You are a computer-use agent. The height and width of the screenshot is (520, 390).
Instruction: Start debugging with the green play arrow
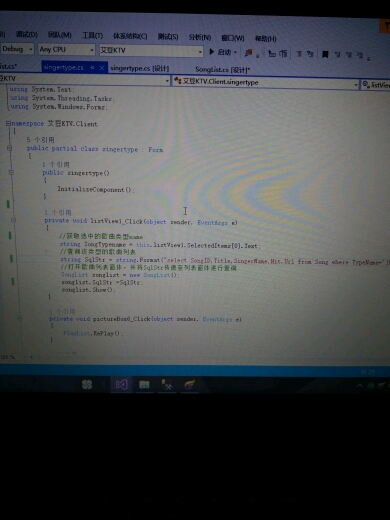pyautogui.click(x=211, y=52)
